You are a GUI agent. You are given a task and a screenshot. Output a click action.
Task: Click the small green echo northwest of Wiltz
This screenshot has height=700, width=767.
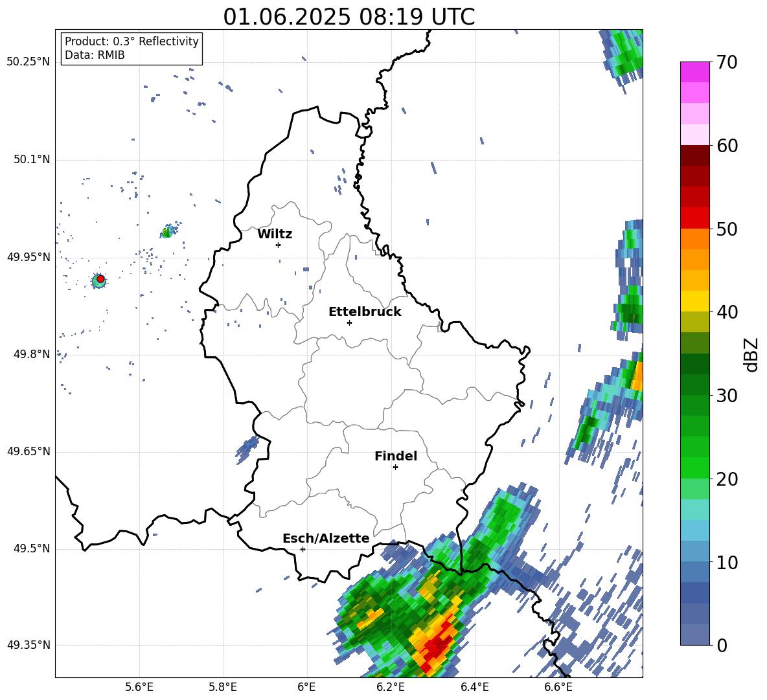coord(166,232)
